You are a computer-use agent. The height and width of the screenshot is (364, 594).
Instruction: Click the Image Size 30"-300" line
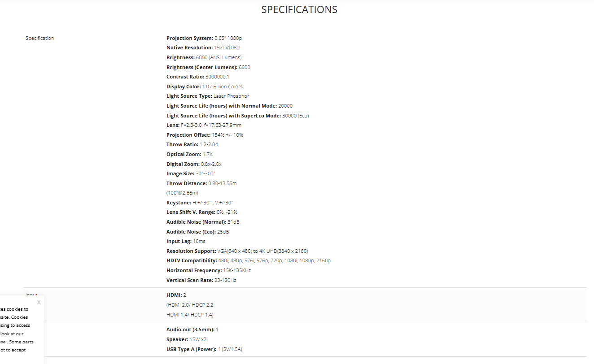pos(191,173)
